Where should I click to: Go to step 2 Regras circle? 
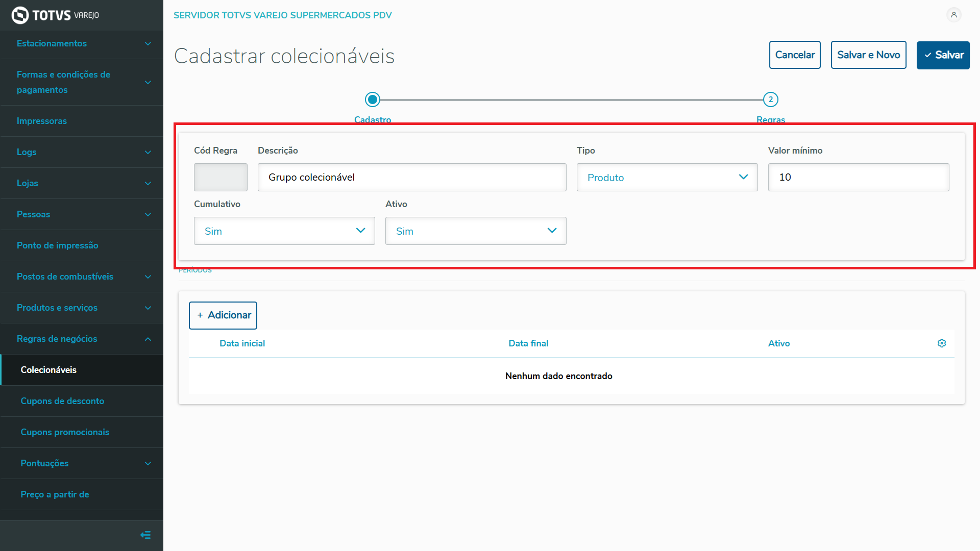click(x=770, y=99)
